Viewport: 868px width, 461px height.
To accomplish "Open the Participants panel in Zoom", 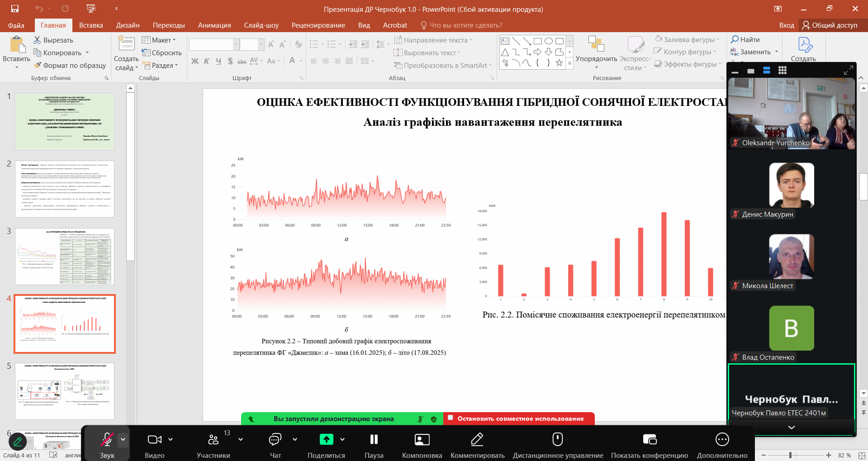I will point(213,439).
